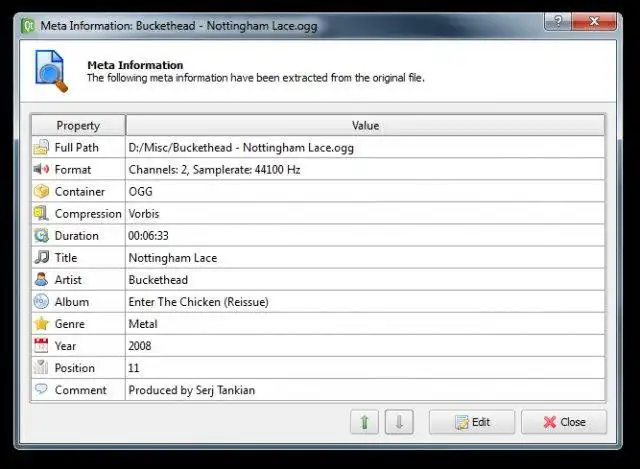The width and height of the screenshot is (640, 469).
Task: Click the Full Path folder icon
Action: (x=41, y=147)
